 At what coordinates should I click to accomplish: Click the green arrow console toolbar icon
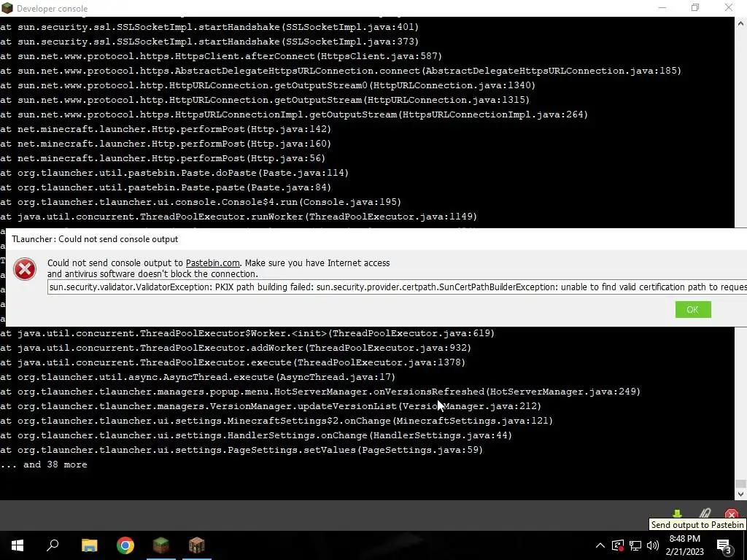point(677,514)
